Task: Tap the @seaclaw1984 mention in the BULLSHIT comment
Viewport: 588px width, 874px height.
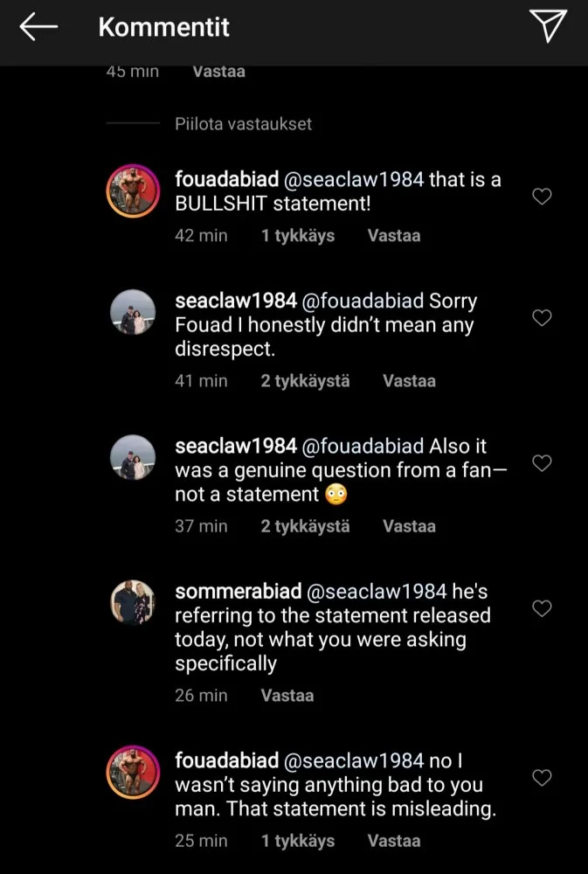Action: click(x=355, y=179)
